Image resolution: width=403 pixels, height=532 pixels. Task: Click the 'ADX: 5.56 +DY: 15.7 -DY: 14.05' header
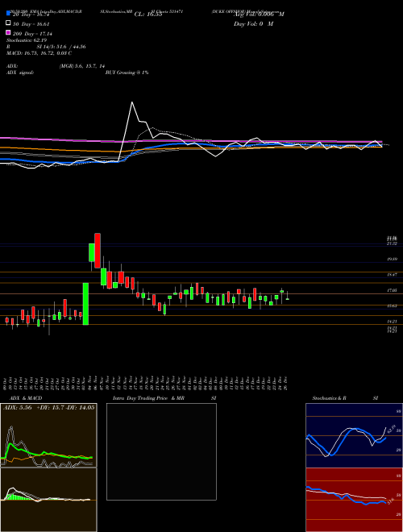tap(49, 408)
